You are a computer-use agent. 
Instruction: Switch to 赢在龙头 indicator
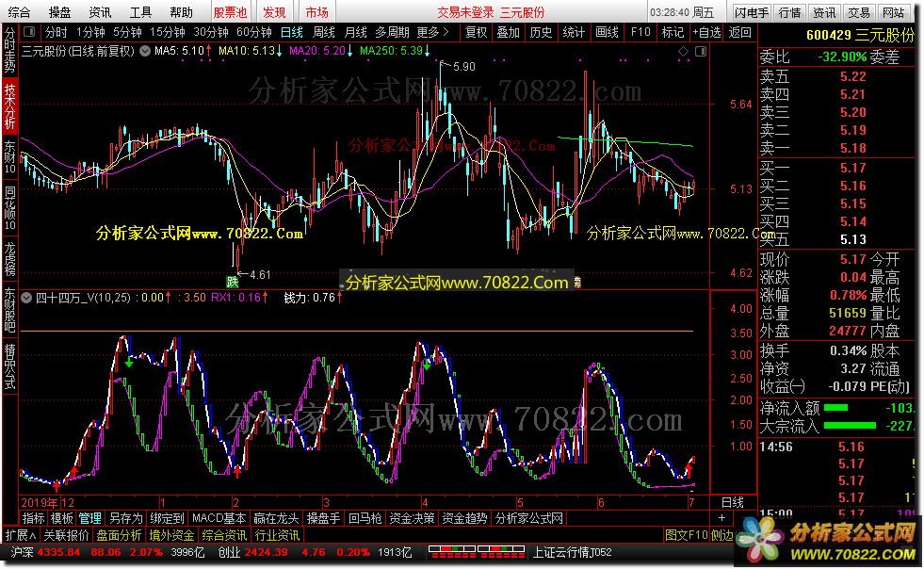pyautogui.click(x=276, y=518)
